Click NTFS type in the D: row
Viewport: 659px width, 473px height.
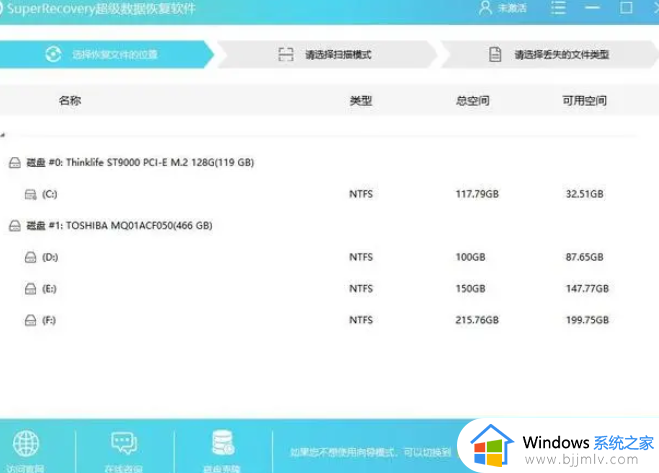[361, 257]
